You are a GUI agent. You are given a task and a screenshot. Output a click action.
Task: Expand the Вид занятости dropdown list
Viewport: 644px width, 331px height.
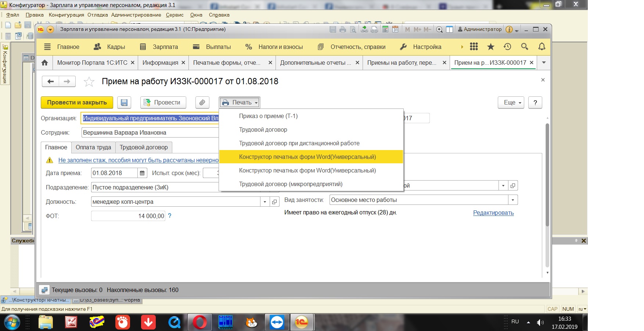(513, 200)
